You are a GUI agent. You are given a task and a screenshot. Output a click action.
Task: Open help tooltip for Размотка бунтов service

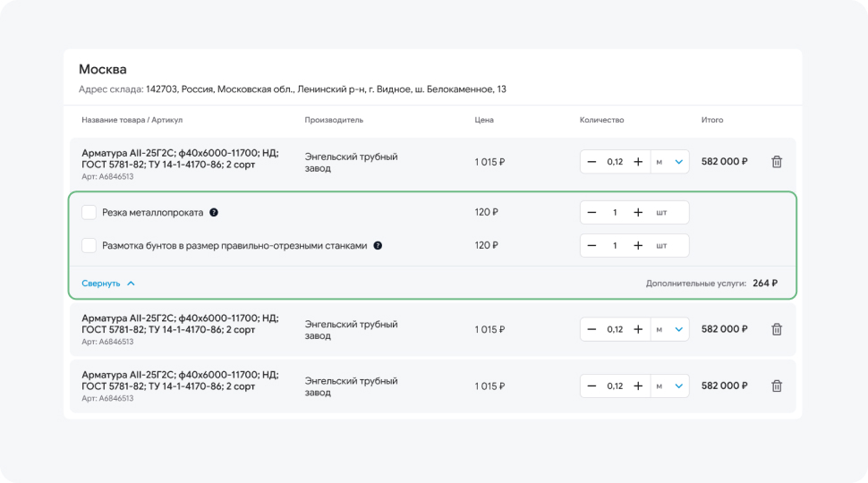(378, 246)
